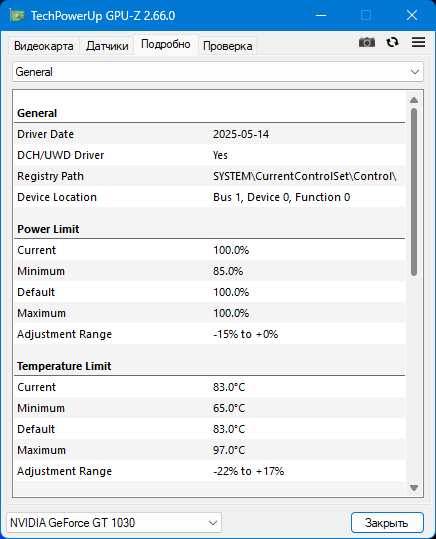Click the Yes value for DCH/UWD Driver
This screenshot has height=539, width=436.
[220, 155]
